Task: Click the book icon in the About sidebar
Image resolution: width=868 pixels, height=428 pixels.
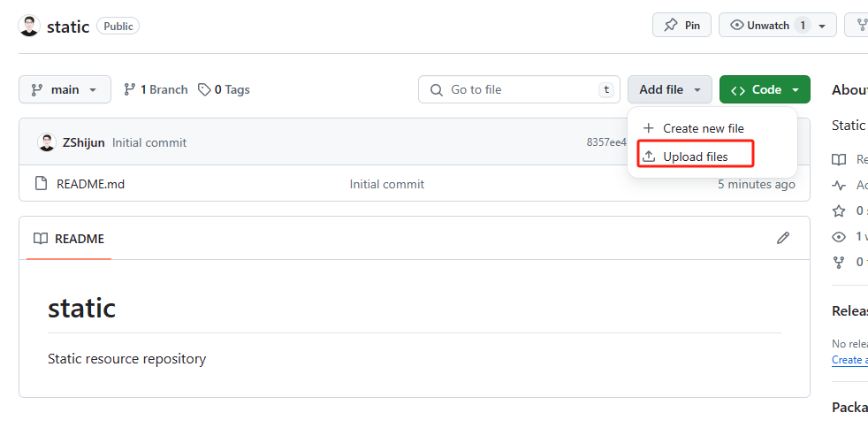Action: [x=839, y=160]
